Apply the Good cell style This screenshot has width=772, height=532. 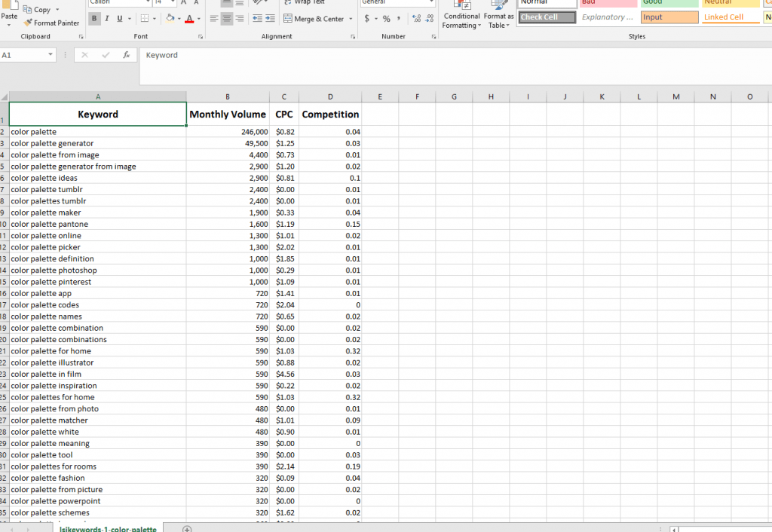pos(669,3)
